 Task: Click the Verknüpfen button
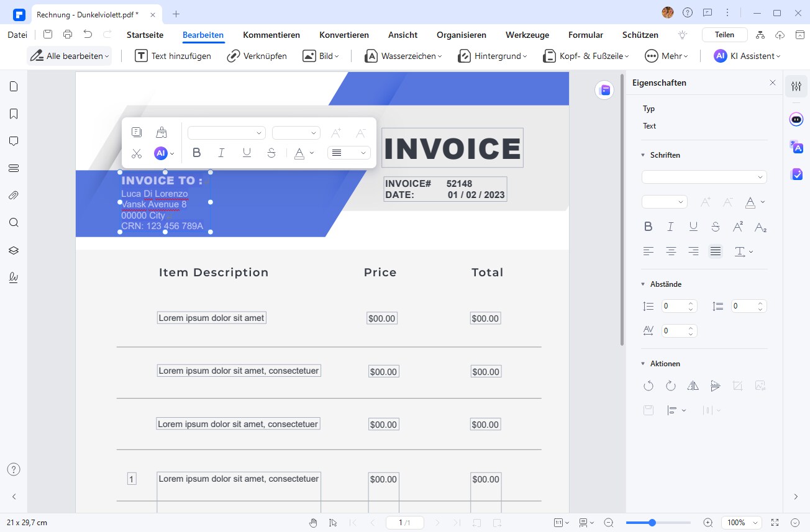[257, 56]
